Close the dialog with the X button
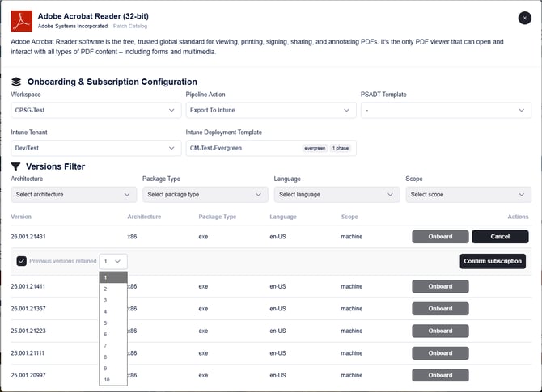 click(x=525, y=18)
